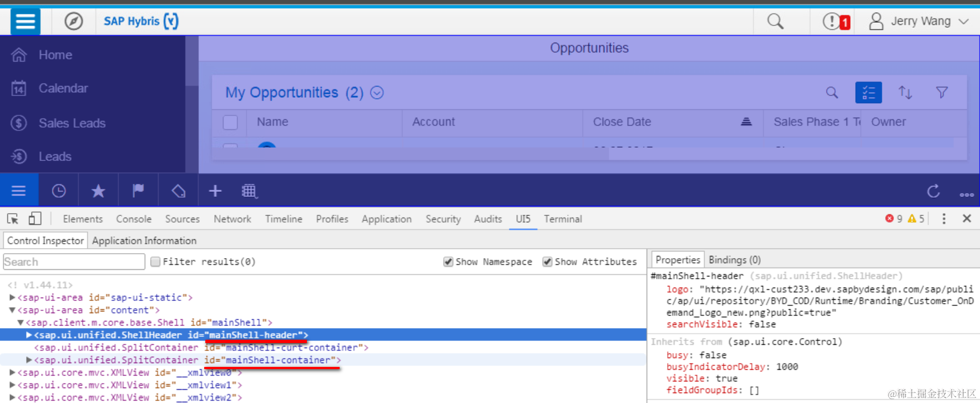Click search icon in opportunities list toolbar
The width and height of the screenshot is (980, 403).
coord(832,93)
